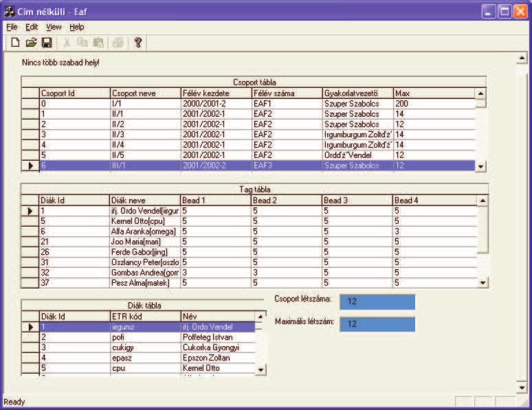Click cell 'II/1' in Csoport tábla
Screen dimensions: 532x410
[x=146, y=114]
